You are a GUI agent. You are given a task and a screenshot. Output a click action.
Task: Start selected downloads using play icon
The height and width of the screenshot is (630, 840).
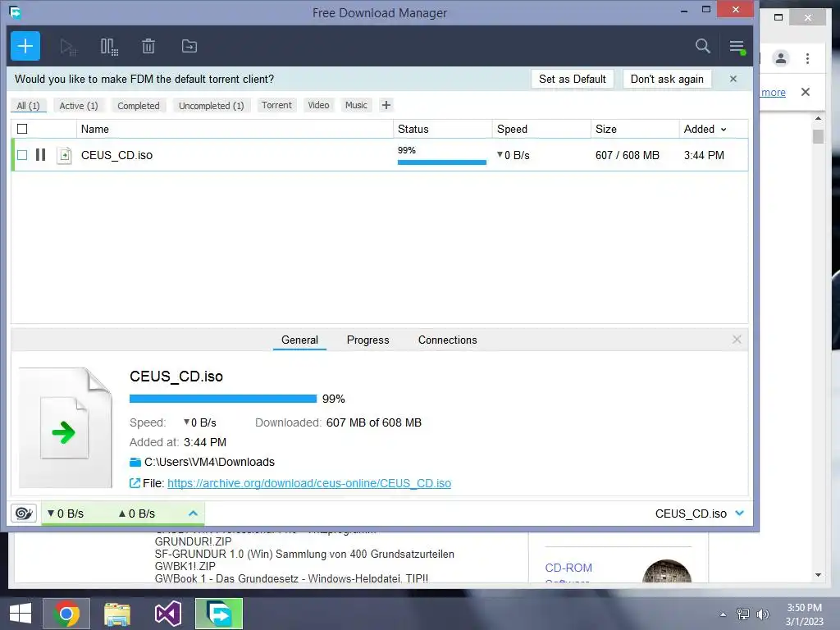click(x=68, y=47)
